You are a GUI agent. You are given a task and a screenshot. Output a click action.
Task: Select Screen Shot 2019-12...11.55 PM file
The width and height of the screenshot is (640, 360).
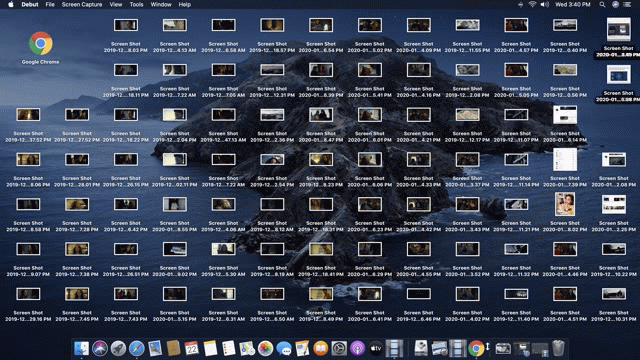pos(467,25)
